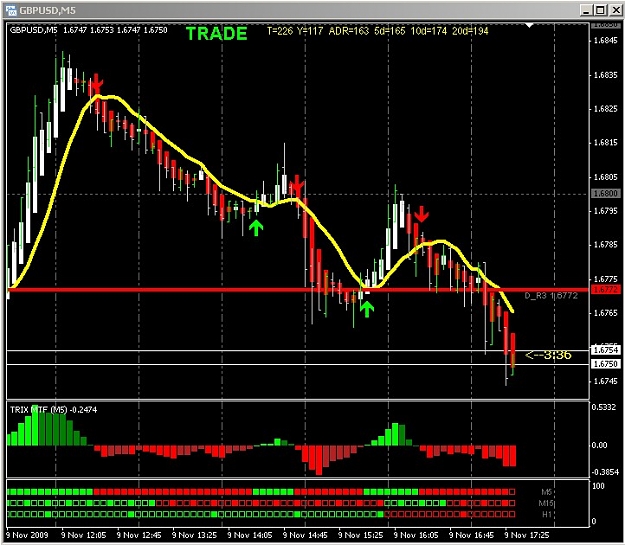Select the red sell arrow near 16:05

click(421, 214)
